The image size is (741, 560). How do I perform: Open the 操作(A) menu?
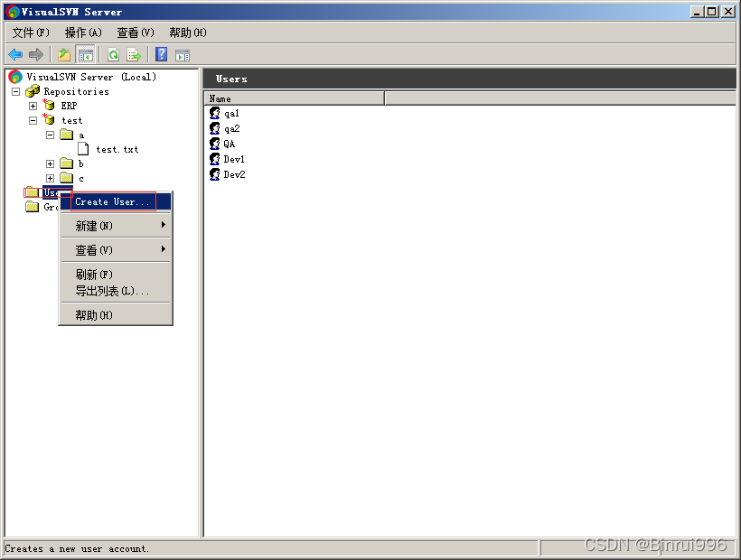(83, 33)
